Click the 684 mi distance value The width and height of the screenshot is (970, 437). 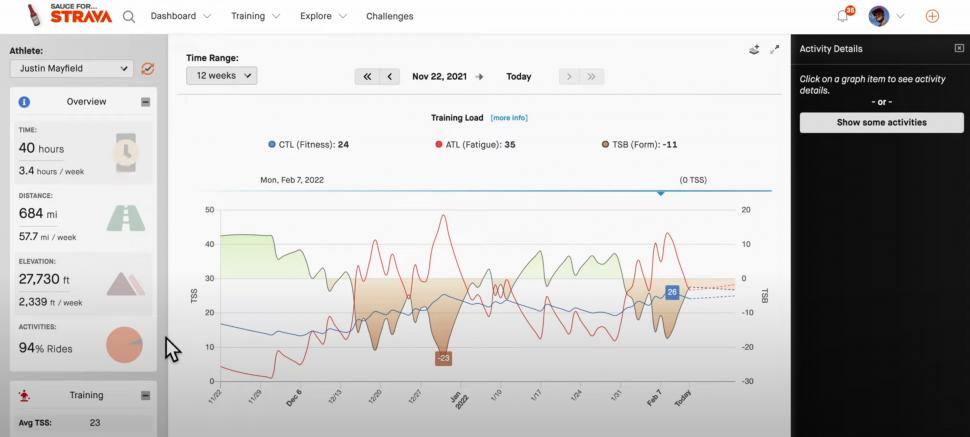[38, 214]
